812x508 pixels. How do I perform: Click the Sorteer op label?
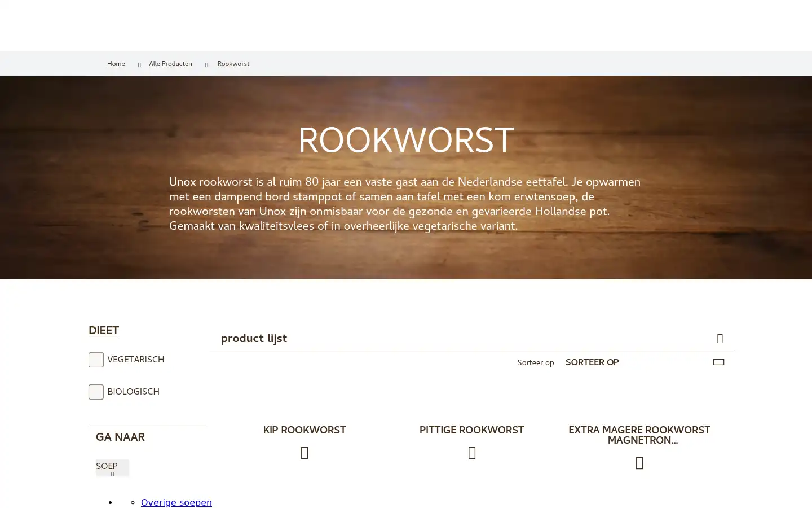click(536, 363)
